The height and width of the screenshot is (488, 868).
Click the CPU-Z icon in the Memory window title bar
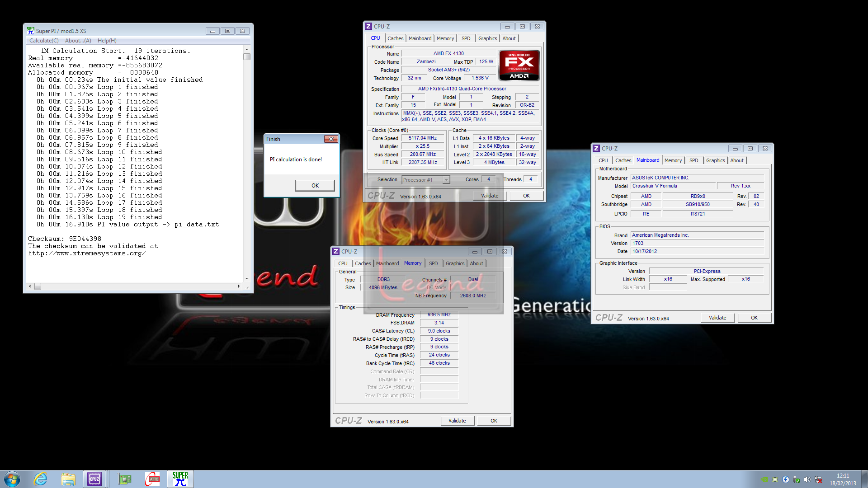[336, 252]
